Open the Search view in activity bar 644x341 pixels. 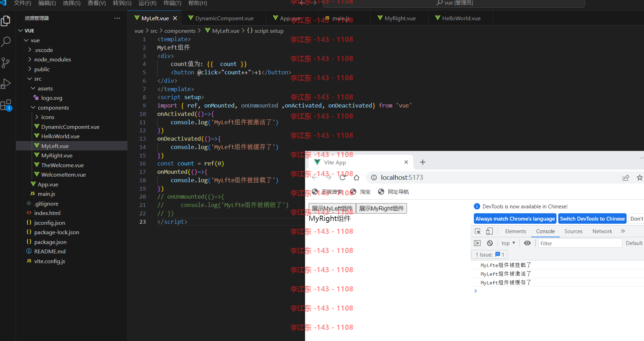pyautogui.click(x=6, y=42)
